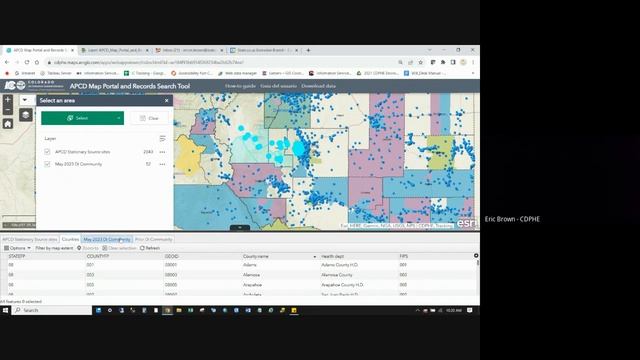Switch to APCD Stationary Source sites table tab
This screenshot has height=360, width=640.
click(30, 239)
